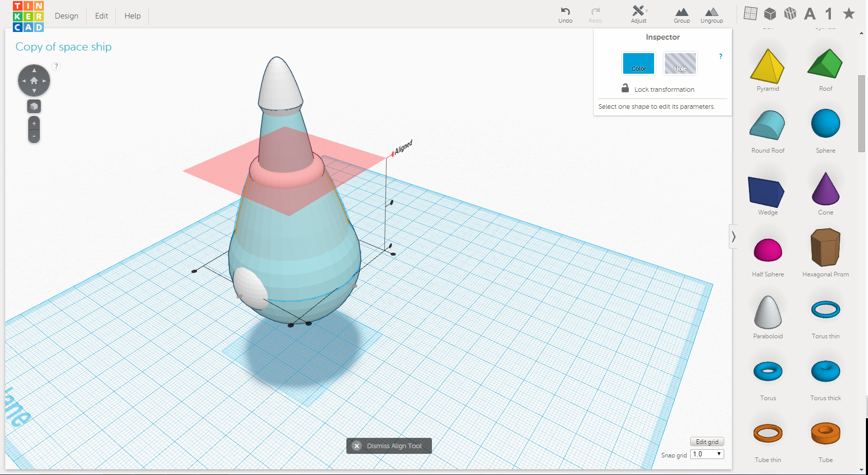Image resolution: width=868 pixels, height=475 pixels.
Task: Open the letters category icon A
Action: pos(810,13)
